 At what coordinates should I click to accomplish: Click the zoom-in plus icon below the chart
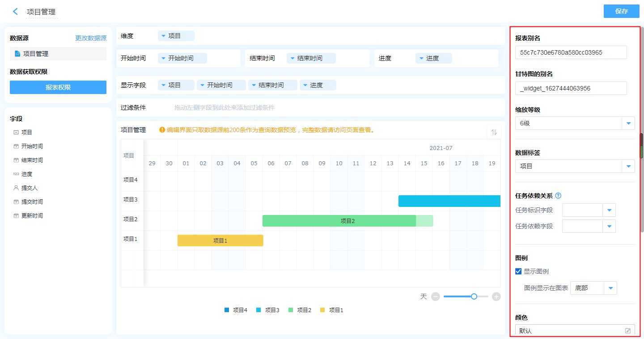click(496, 296)
